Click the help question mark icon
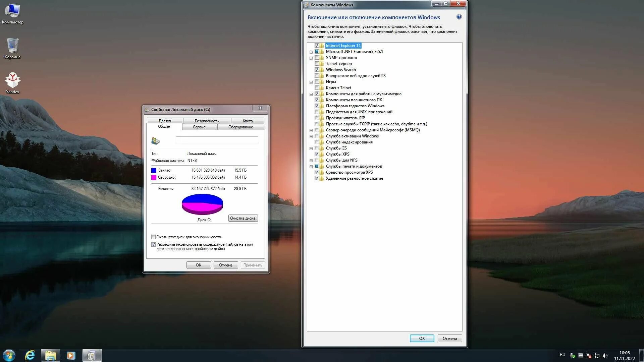The width and height of the screenshot is (644, 362). pyautogui.click(x=459, y=17)
